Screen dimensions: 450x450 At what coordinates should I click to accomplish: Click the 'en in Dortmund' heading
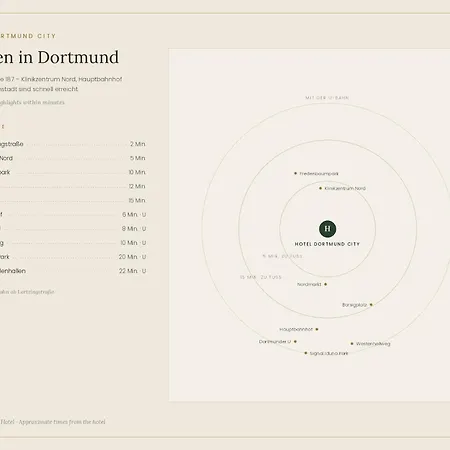59,57
